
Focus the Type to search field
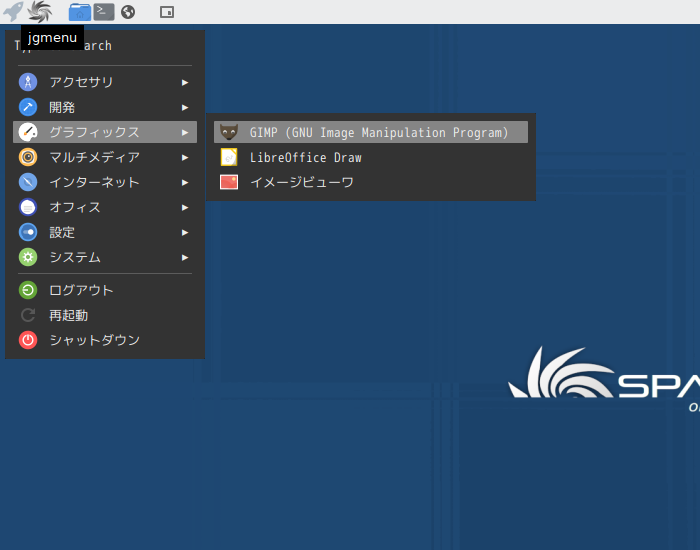point(104,46)
